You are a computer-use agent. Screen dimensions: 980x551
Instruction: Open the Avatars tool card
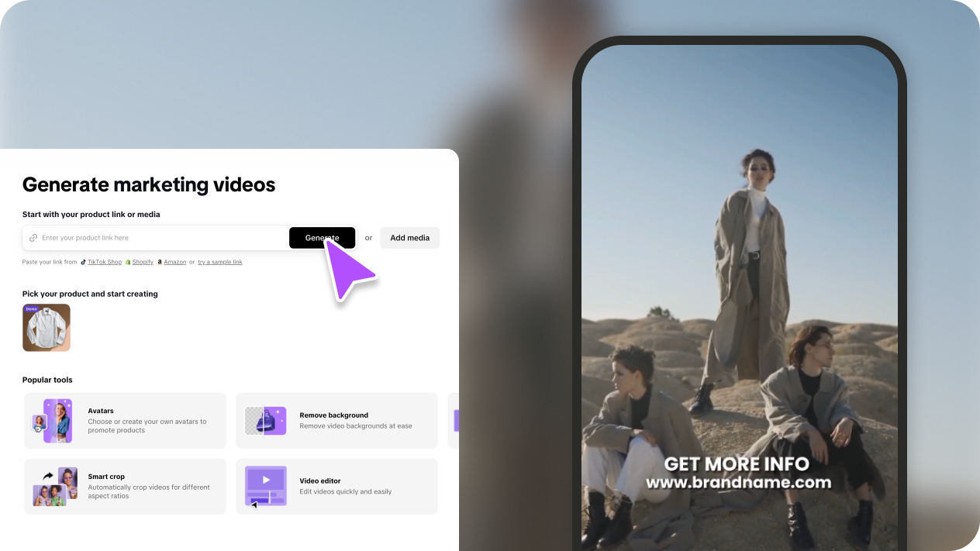point(125,421)
